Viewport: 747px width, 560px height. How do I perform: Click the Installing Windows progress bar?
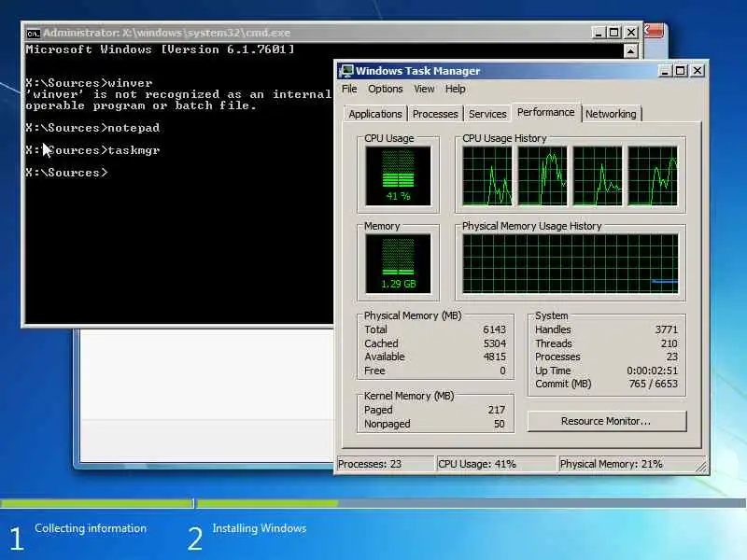(x=472, y=503)
